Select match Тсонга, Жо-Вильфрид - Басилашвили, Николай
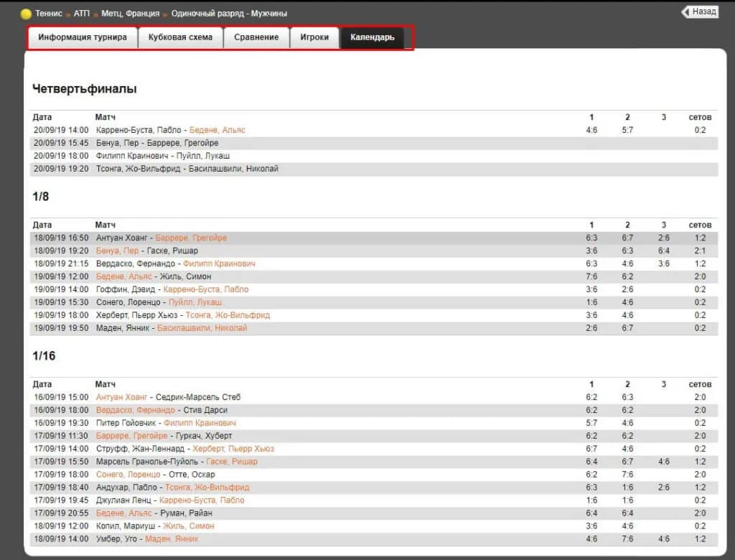735x560 pixels. tap(187, 169)
